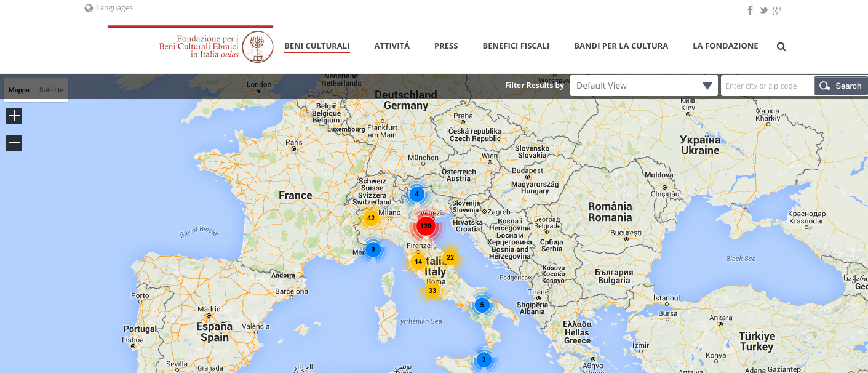Click the yellow cluster marker labeled 42
Viewport: 868px width, 373px height.
(x=370, y=218)
